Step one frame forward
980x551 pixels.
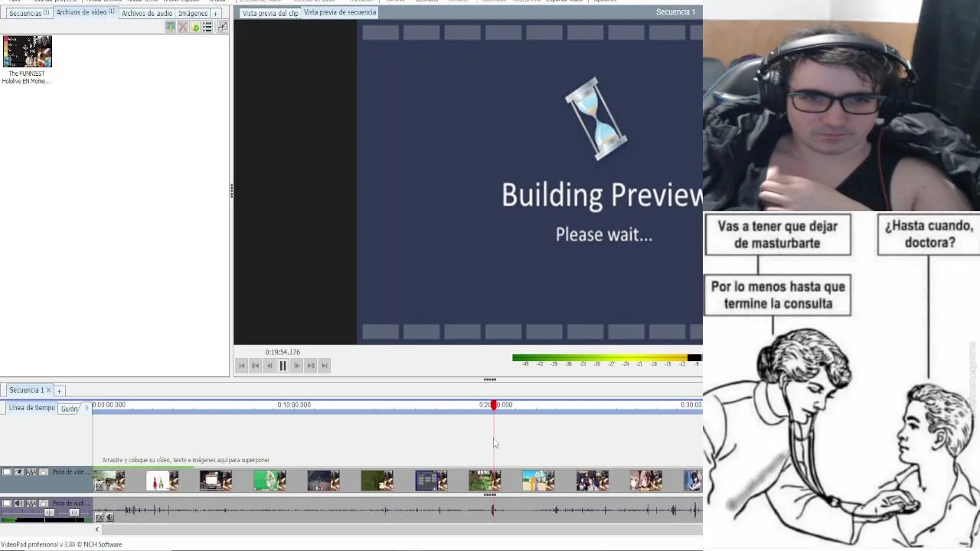pos(296,366)
